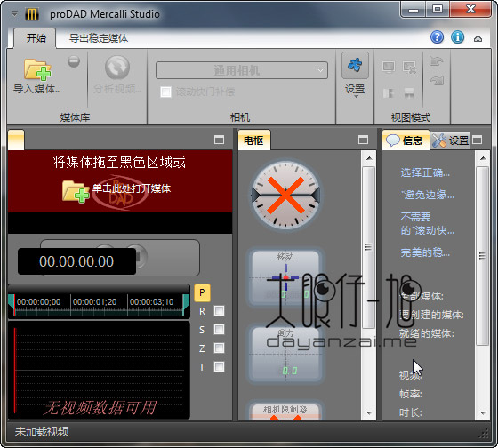Click the 00:00:00:00 timecode display
The image size is (498, 448).
[x=76, y=261]
